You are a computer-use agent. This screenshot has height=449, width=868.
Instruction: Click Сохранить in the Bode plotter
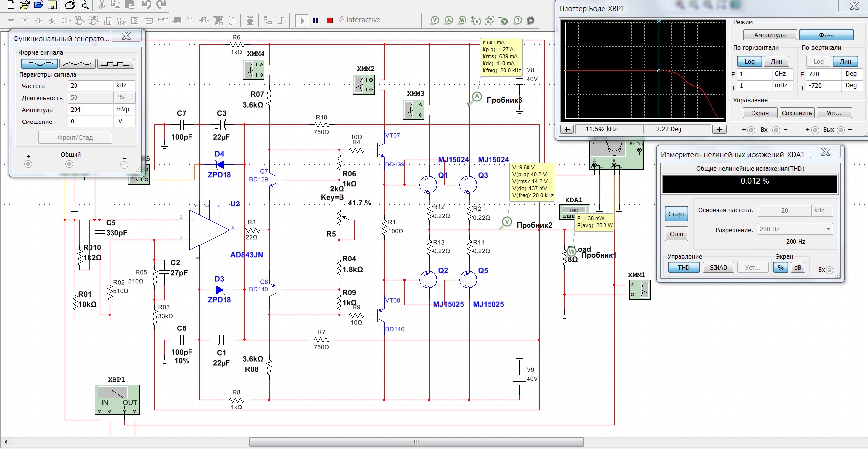click(796, 113)
